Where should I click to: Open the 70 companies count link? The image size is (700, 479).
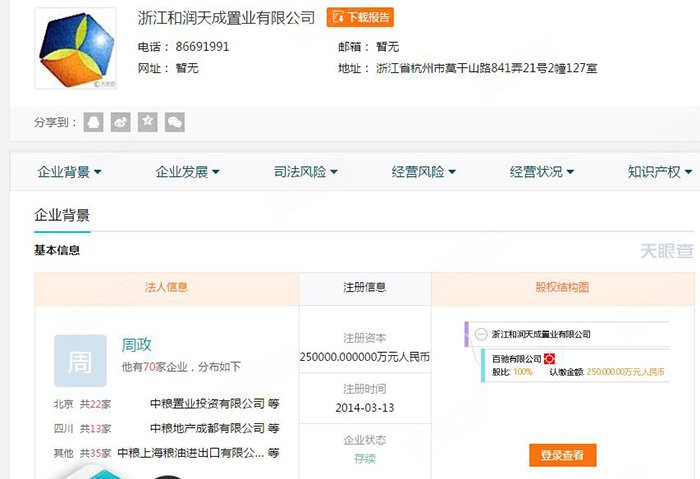pyautogui.click(x=149, y=367)
